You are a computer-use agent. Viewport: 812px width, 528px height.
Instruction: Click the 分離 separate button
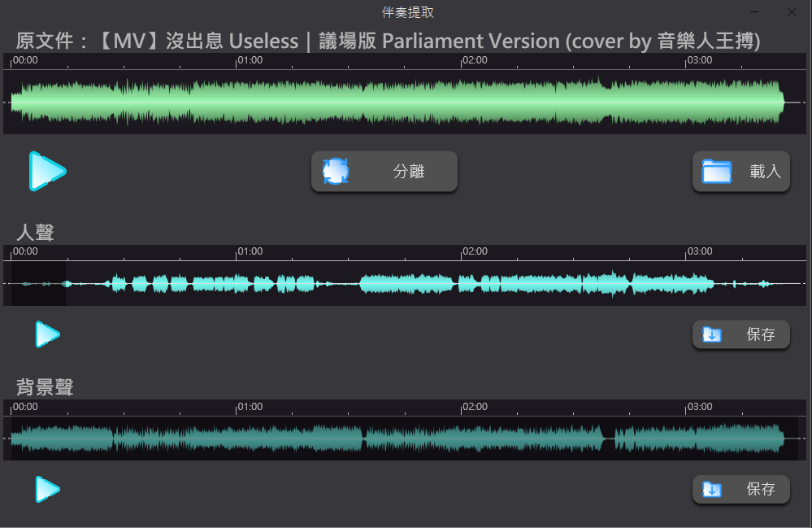[384, 172]
